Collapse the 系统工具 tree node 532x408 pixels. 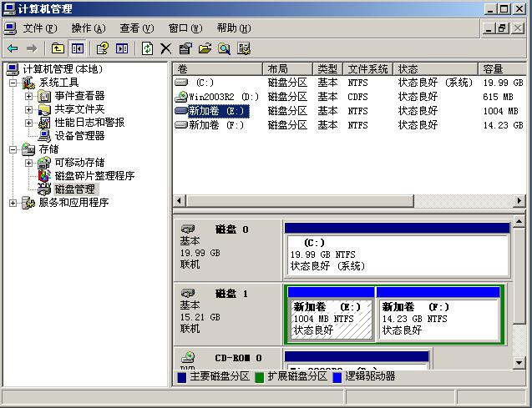tap(13, 83)
